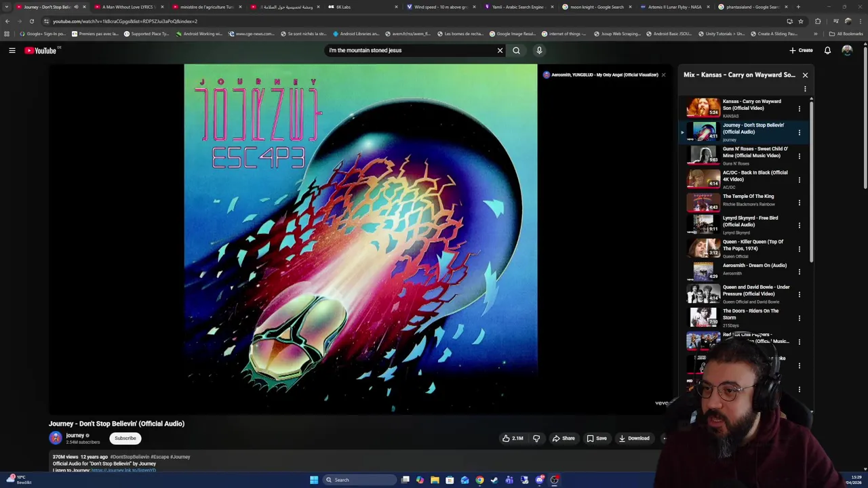Viewport: 868px width, 488px height.
Task: Dismiss the Aerosmith YUNGBLUD suggestion card
Action: (x=663, y=75)
